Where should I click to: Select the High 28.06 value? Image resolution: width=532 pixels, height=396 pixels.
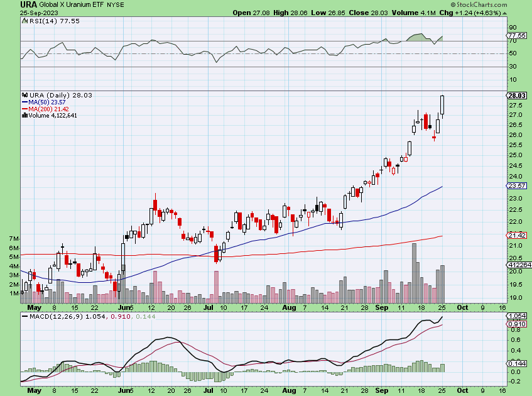290,13
